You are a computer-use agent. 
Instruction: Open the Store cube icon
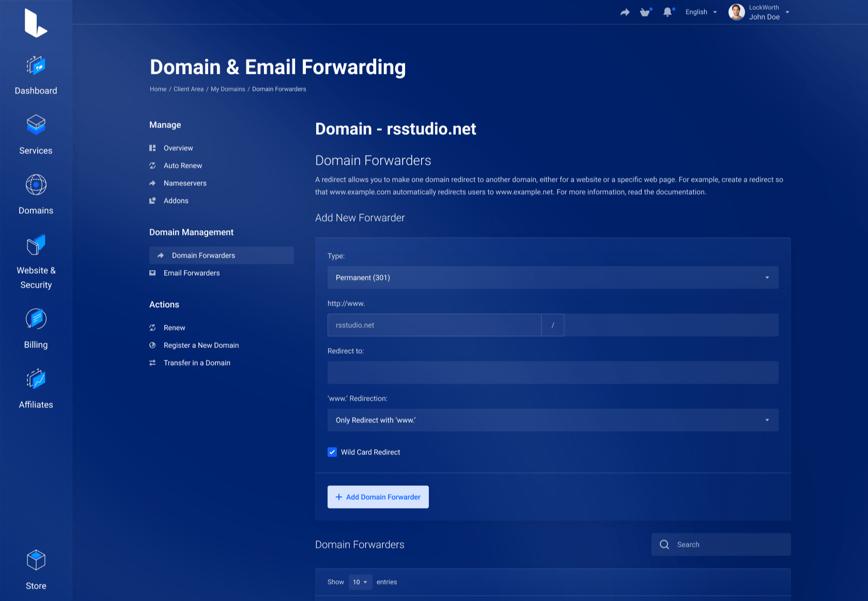[x=36, y=560]
